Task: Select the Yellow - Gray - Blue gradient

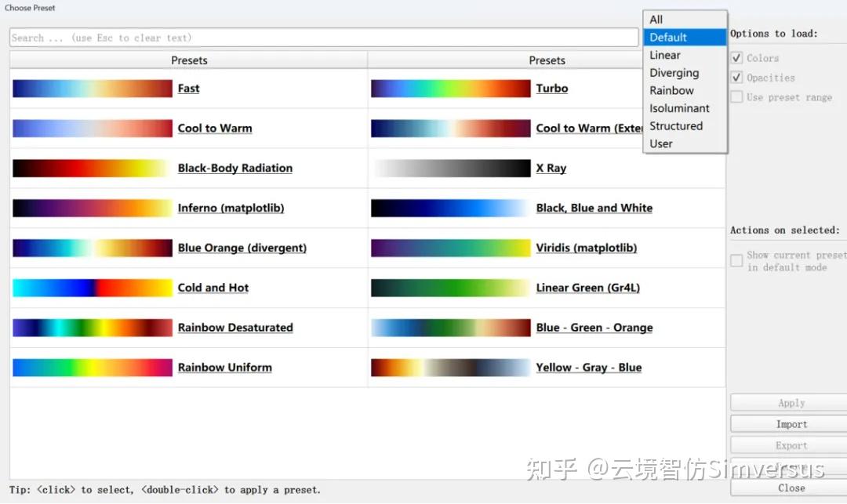Action: point(451,368)
